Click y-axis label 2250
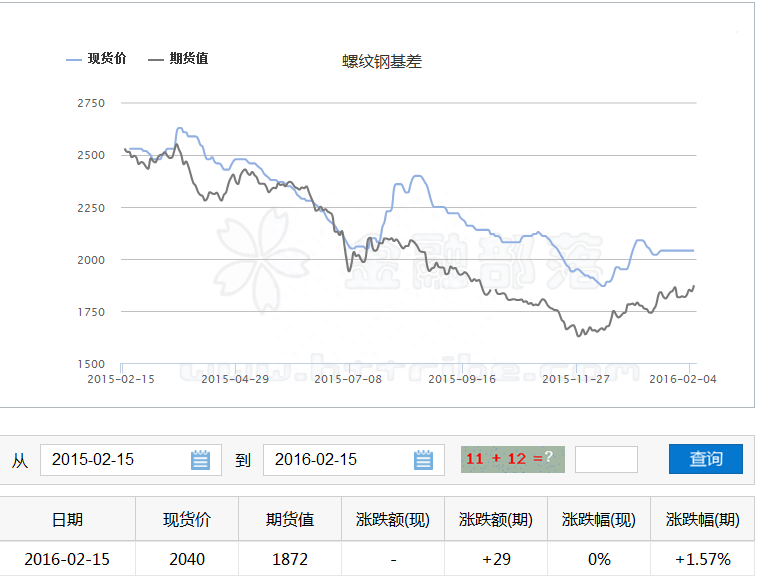The width and height of the screenshot is (768, 576). pos(91,208)
